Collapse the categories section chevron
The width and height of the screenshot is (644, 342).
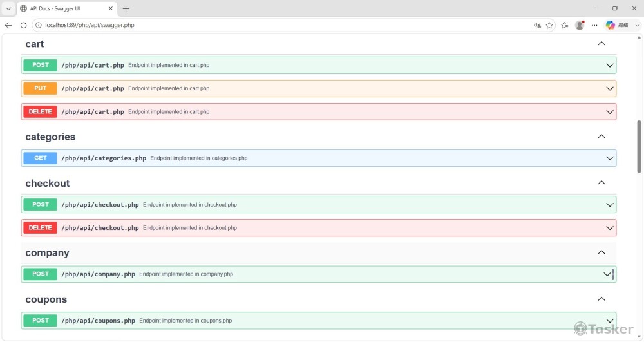coord(601,137)
